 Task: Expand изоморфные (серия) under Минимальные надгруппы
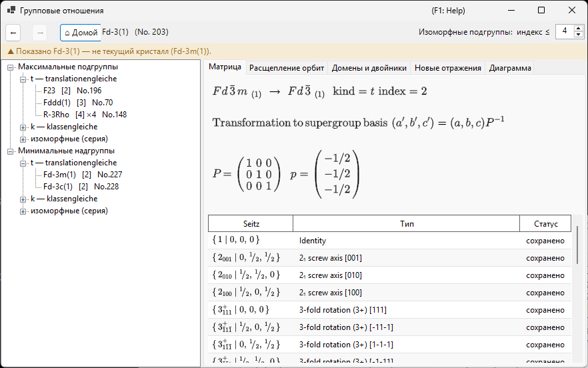point(23,211)
